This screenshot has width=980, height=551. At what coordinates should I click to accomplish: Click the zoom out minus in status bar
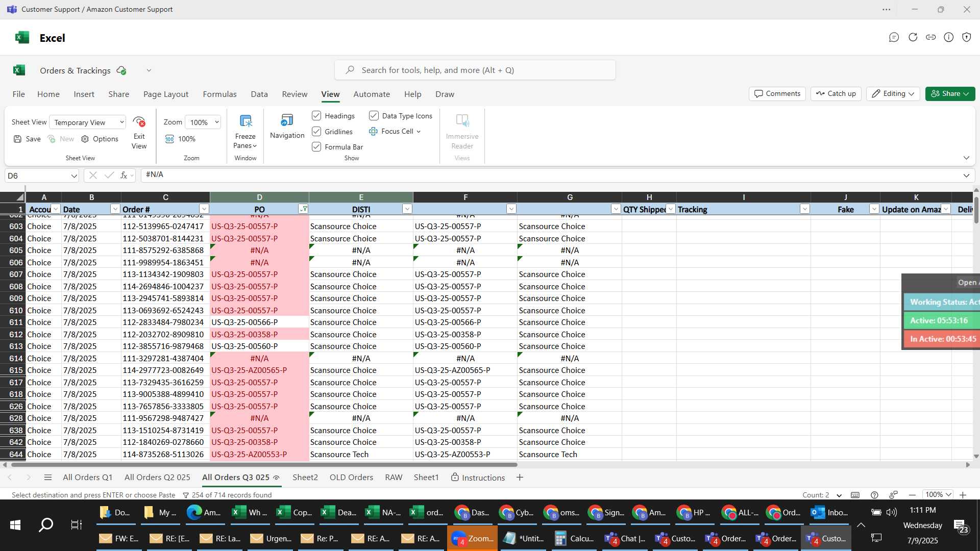[x=912, y=495]
